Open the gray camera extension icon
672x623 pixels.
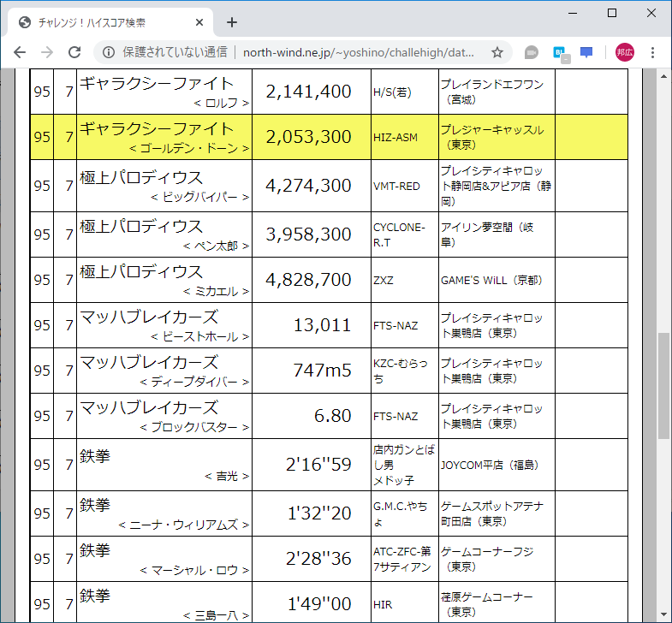click(532, 52)
